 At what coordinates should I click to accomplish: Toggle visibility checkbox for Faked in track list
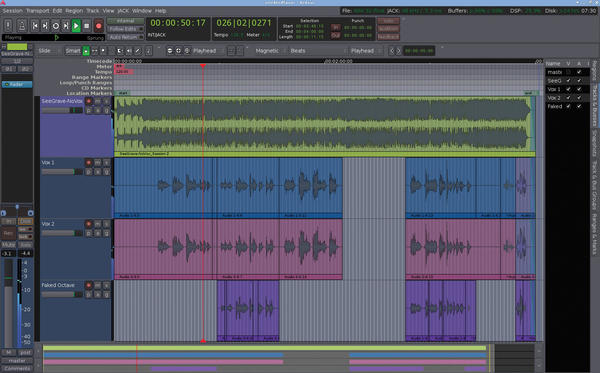pyautogui.click(x=568, y=106)
